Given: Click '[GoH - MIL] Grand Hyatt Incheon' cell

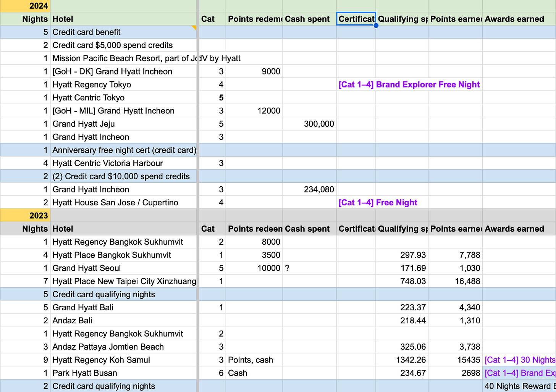Looking at the screenshot, I should pyautogui.click(x=123, y=111).
